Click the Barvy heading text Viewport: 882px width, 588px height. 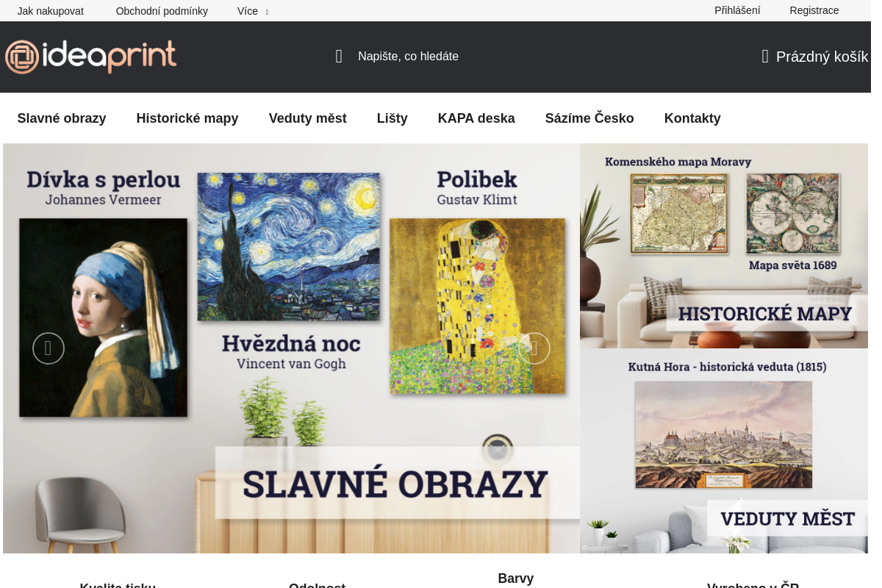tap(516, 578)
